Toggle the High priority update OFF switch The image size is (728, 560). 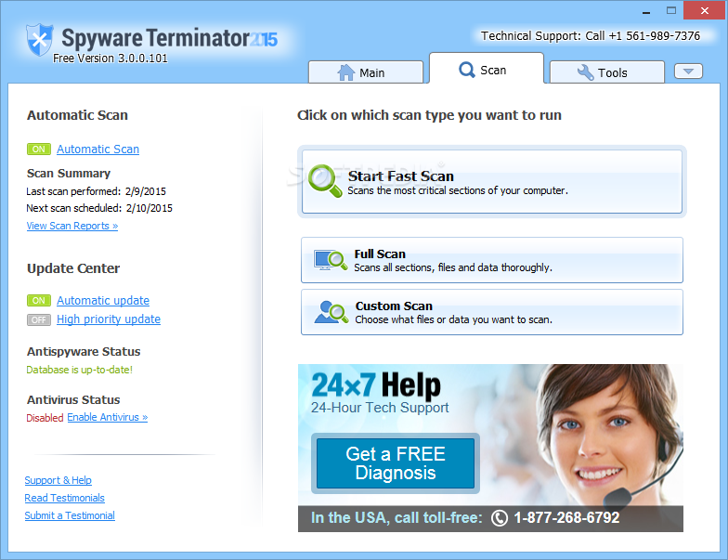point(39,319)
